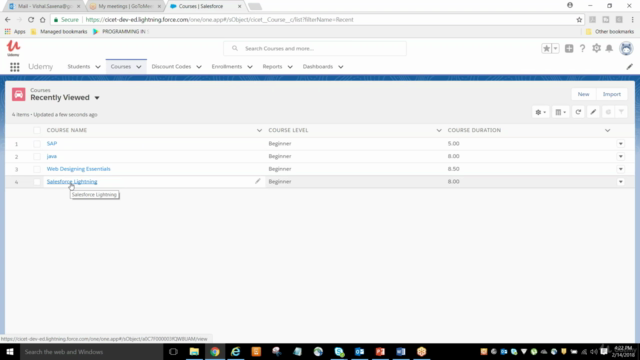Open row actions for Salesforce Lightning
640x360 pixels.
(620, 182)
